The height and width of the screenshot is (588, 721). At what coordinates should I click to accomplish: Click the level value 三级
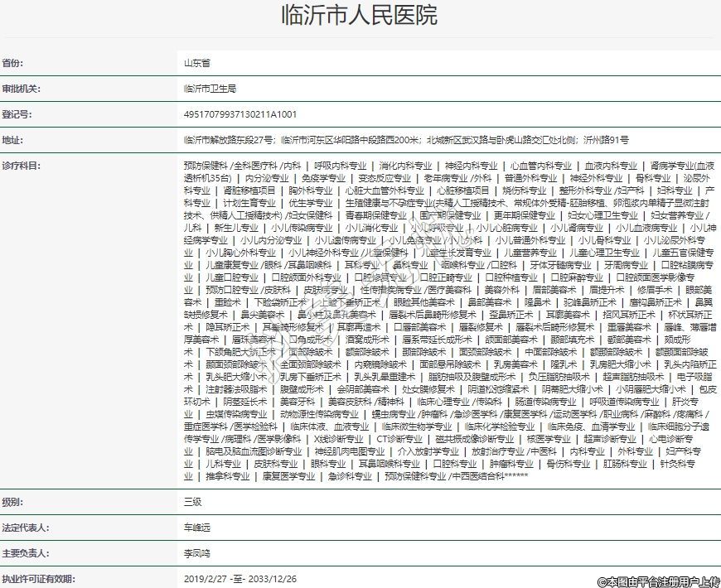point(192,501)
